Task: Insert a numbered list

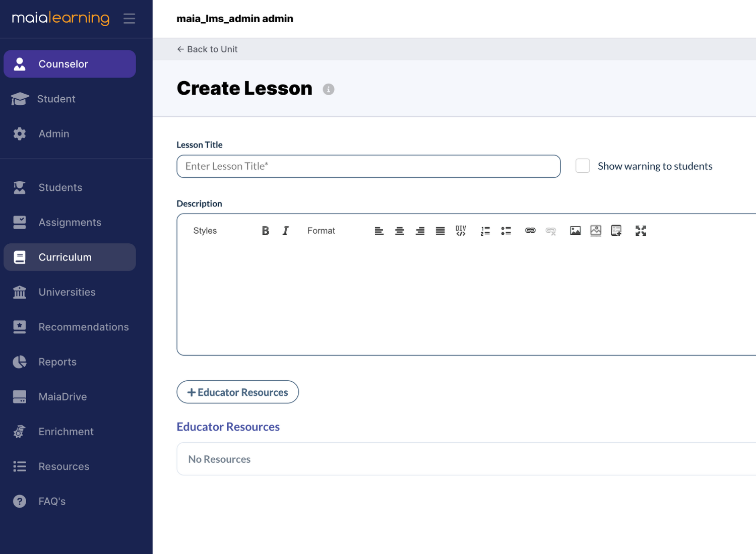Action: pyautogui.click(x=485, y=231)
